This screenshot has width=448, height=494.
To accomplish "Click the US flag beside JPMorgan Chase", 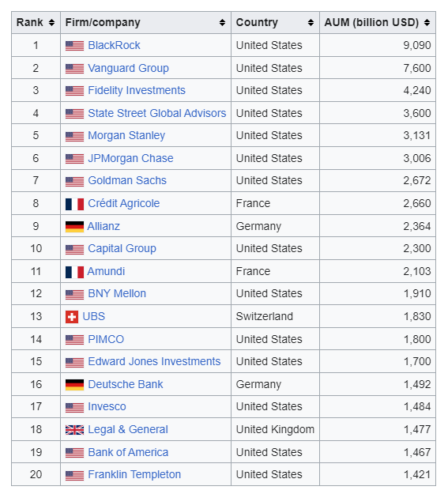I will 74,159.
